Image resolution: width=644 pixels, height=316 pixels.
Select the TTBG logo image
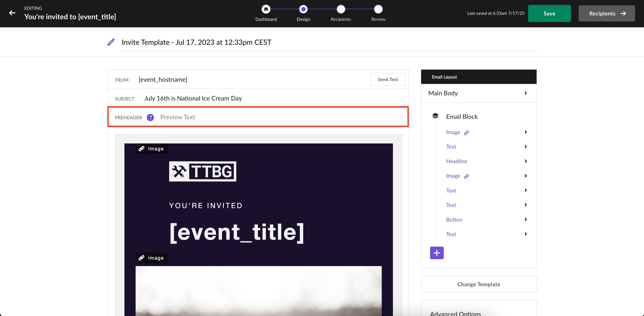tap(203, 171)
